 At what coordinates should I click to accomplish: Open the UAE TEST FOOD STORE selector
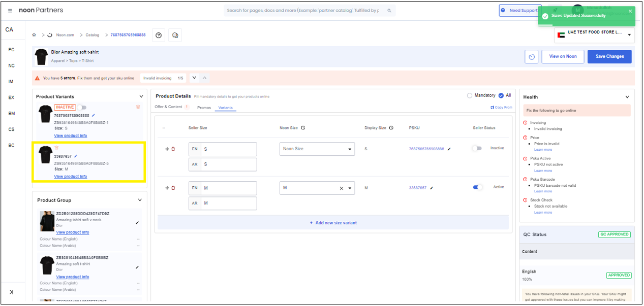click(x=595, y=35)
